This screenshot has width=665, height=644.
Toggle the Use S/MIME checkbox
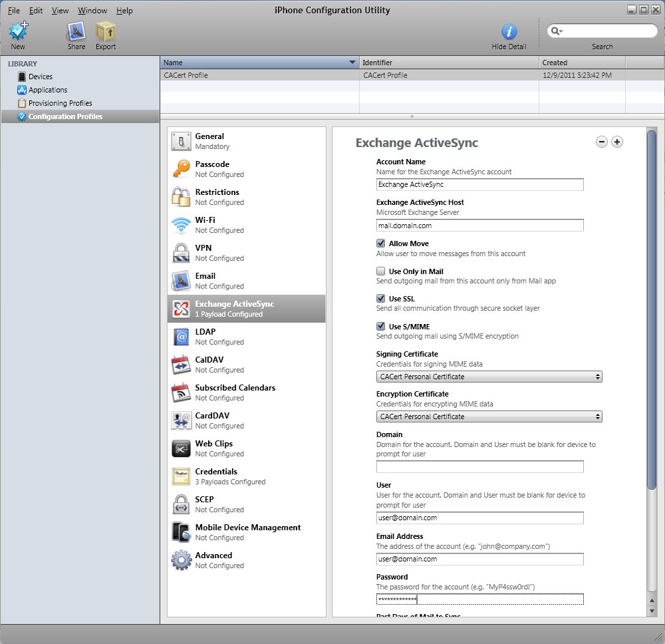pyautogui.click(x=381, y=326)
